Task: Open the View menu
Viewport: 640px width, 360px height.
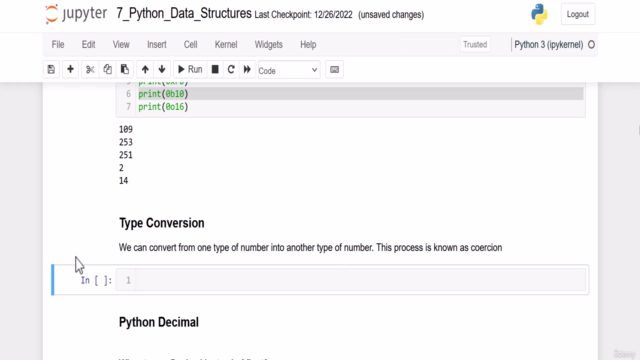Action: pos(121,44)
